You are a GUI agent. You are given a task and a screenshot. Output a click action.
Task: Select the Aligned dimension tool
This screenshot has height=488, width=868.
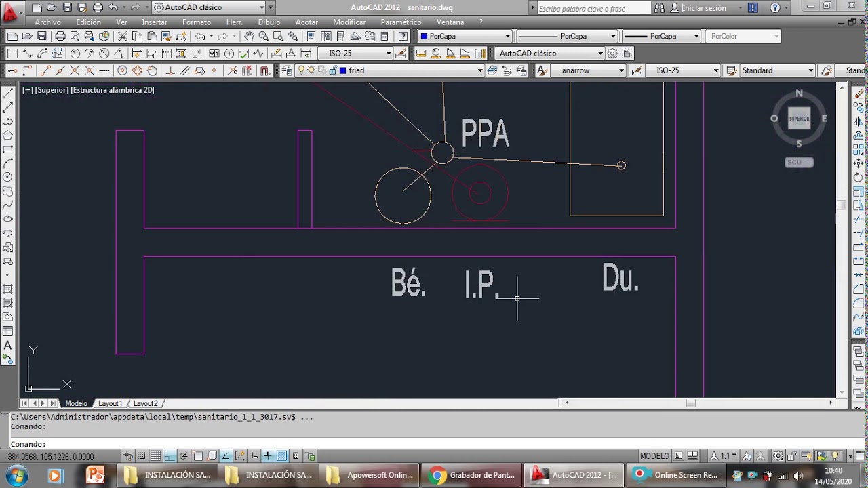click(27, 53)
